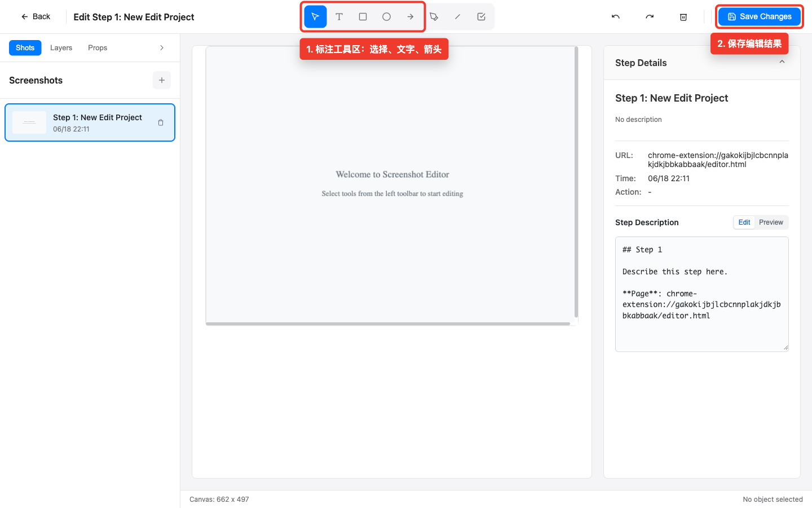812x508 pixels.
Task: Choose the checkbox mark tool
Action: [481, 17]
